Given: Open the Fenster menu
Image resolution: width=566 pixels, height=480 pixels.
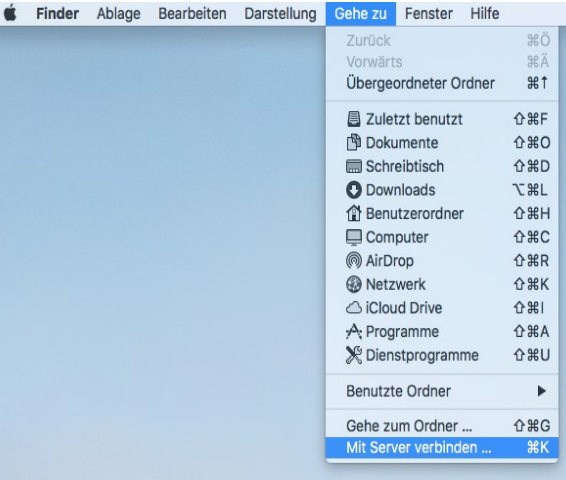Looking at the screenshot, I should pyautogui.click(x=428, y=14).
